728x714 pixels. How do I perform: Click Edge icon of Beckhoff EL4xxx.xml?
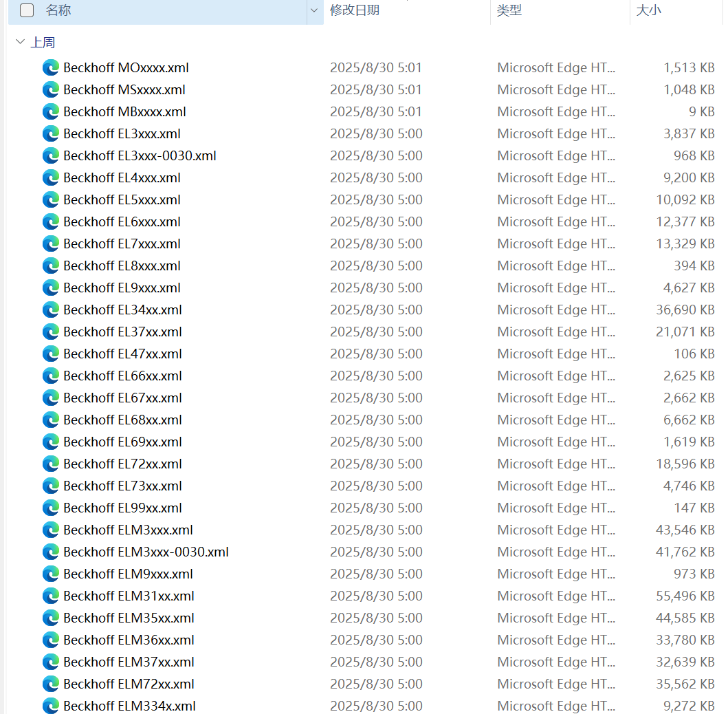pyautogui.click(x=51, y=178)
